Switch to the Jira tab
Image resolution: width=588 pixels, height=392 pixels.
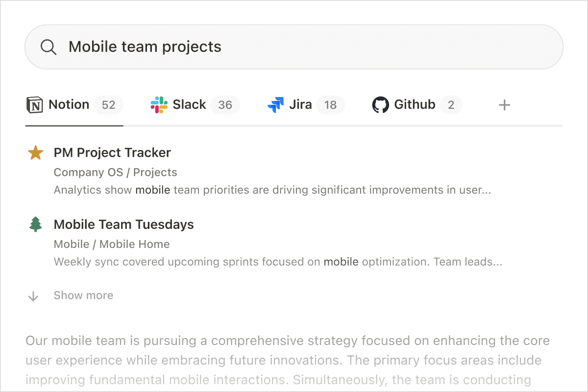(300, 105)
